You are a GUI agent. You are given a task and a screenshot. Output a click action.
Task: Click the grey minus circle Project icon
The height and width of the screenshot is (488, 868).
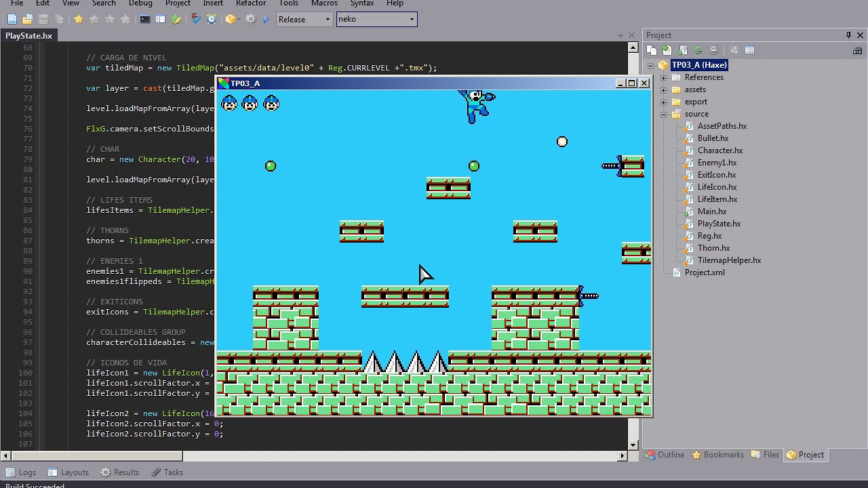(x=714, y=50)
